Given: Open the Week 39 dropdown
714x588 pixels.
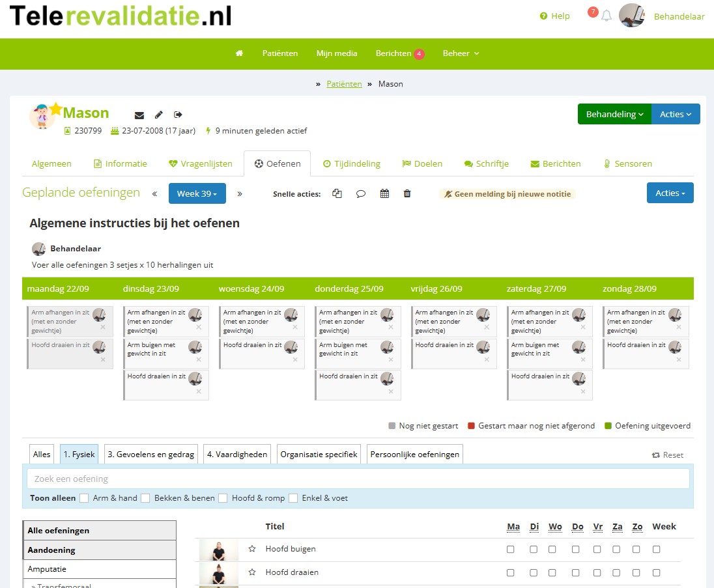Looking at the screenshot, I should pyautogui.click(x=197, y=193).
